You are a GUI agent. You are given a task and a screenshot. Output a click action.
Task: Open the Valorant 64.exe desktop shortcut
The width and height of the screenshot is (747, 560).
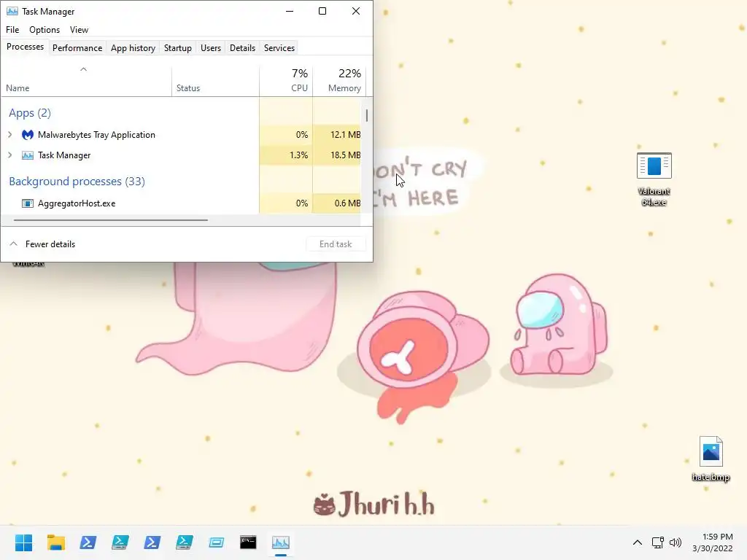[654, 179]
